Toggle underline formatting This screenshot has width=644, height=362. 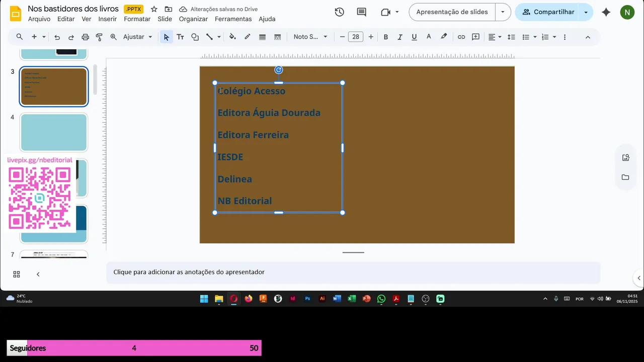pos(414,37)
